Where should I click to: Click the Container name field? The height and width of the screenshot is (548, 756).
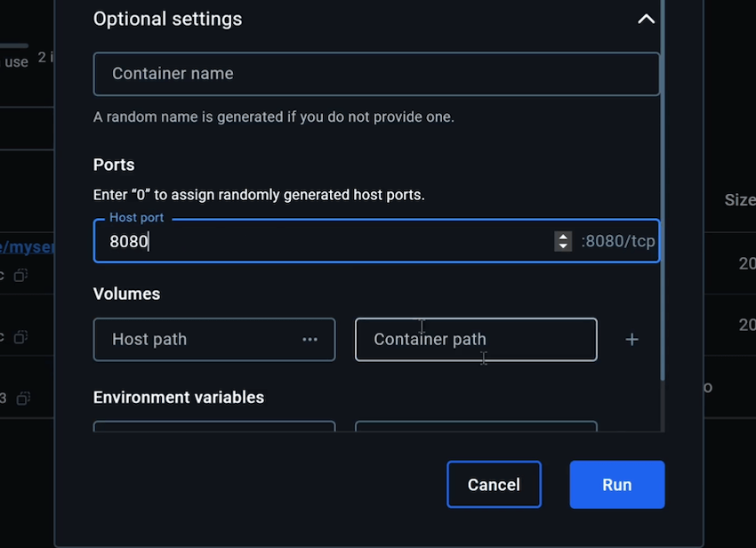point(376,74)
